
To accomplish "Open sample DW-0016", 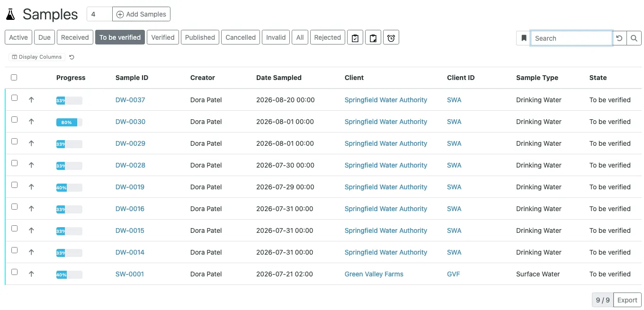I will tap(130, 209).
